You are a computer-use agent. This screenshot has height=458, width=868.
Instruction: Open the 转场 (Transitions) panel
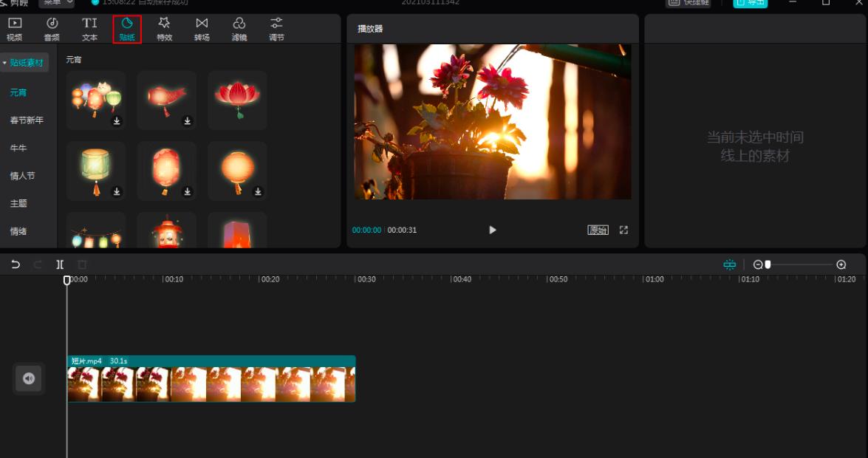(x=202, y=29)
